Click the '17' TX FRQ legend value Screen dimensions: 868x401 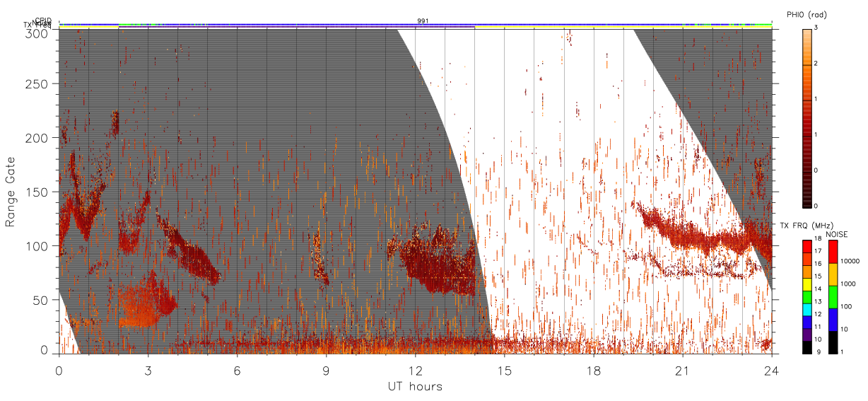coord(817,251)
